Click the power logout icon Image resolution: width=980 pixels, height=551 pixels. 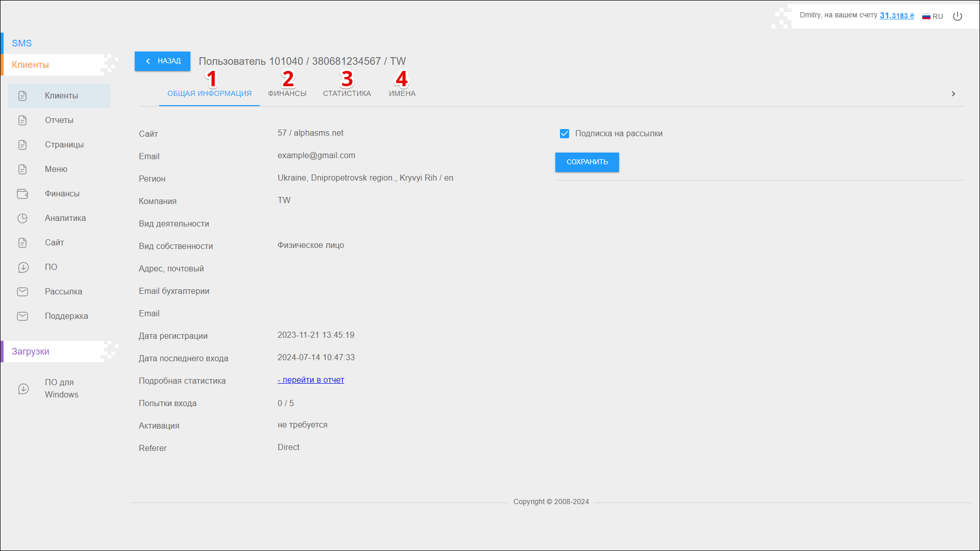[958, 16]
